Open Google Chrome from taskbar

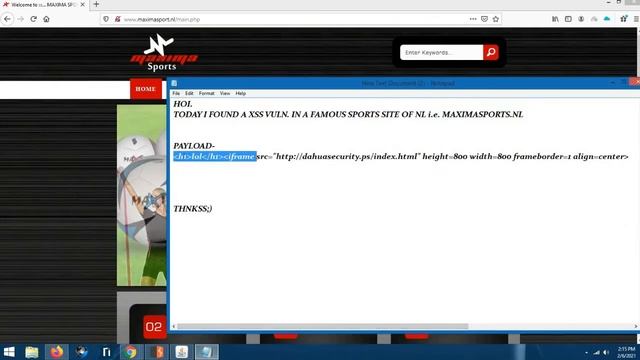tap(131, 352)
